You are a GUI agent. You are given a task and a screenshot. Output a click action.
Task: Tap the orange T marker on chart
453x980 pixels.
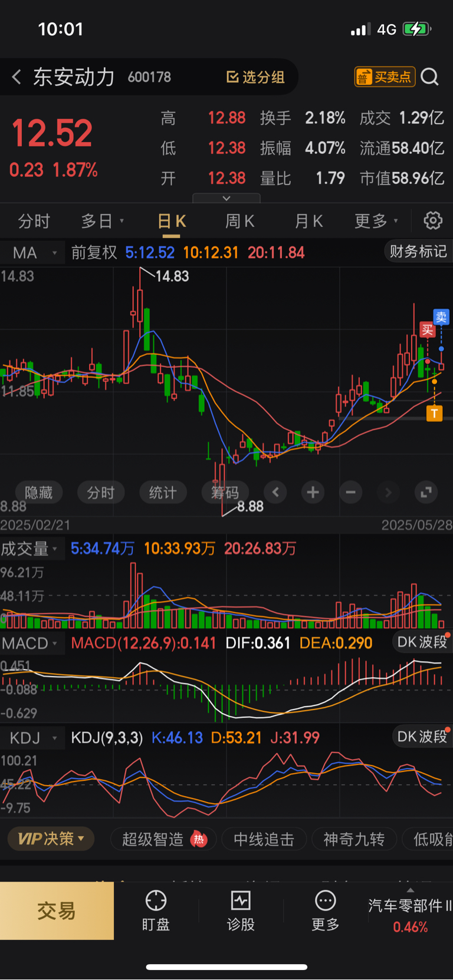click(435, 413)
